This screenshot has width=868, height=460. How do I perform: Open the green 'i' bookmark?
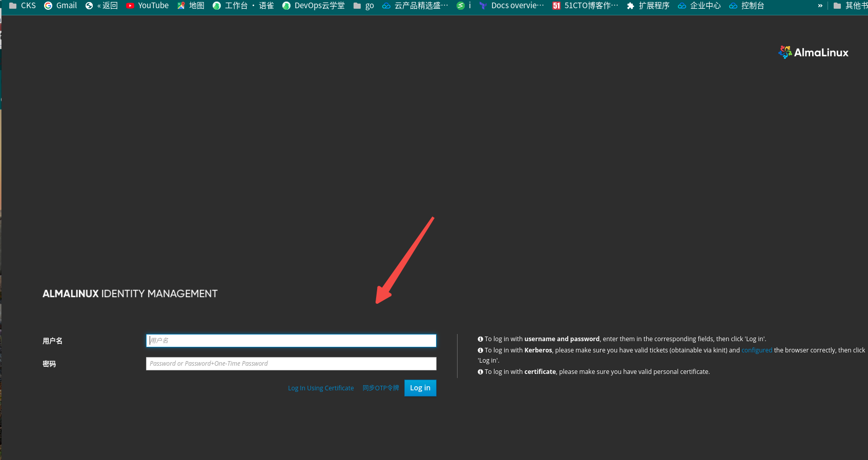464,6
